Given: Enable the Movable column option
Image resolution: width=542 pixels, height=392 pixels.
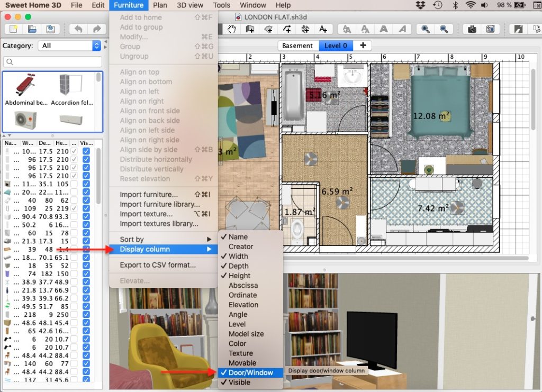Looking at the screenshot, I should pyautogui.click(x=242, y=363).
